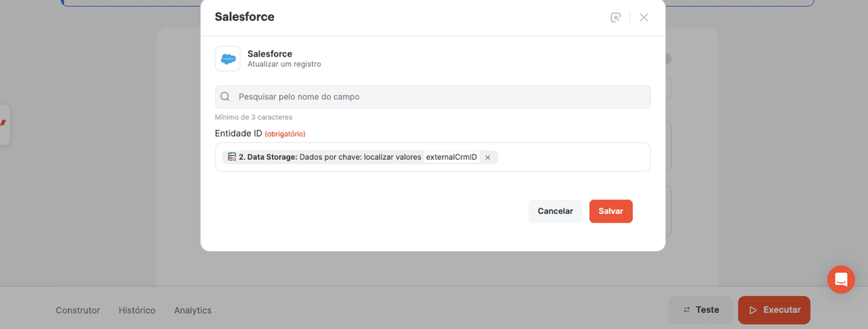Close the Salesforce dialog with X icon

[644, 17]
